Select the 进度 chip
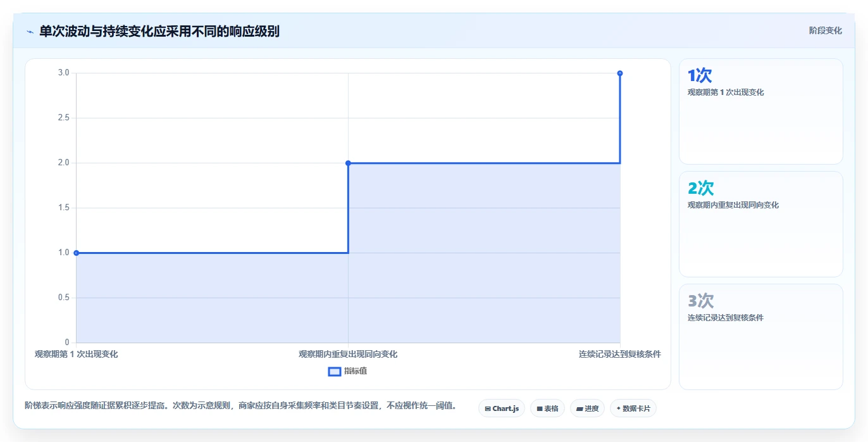 [587, 408]
